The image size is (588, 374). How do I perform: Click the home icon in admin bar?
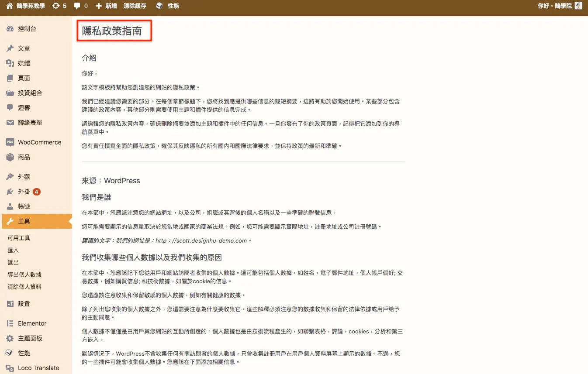click(10, 6)
